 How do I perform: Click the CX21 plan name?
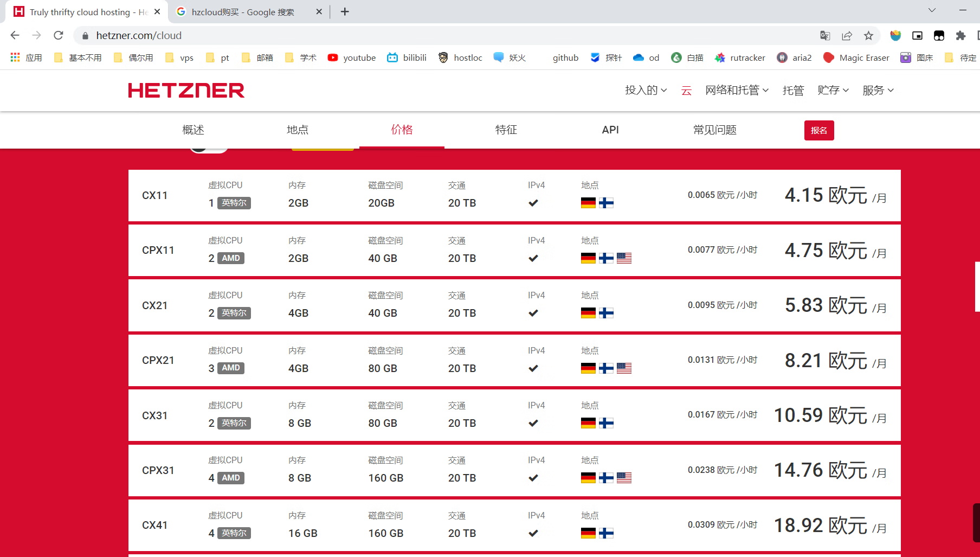pyautogui.click(x=154, y=305)
